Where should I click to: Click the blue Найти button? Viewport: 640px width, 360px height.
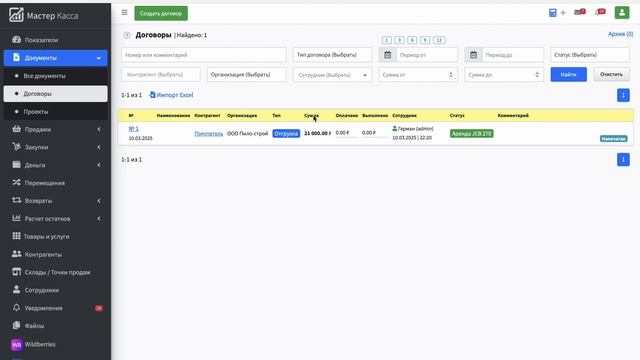coord(568,74)
